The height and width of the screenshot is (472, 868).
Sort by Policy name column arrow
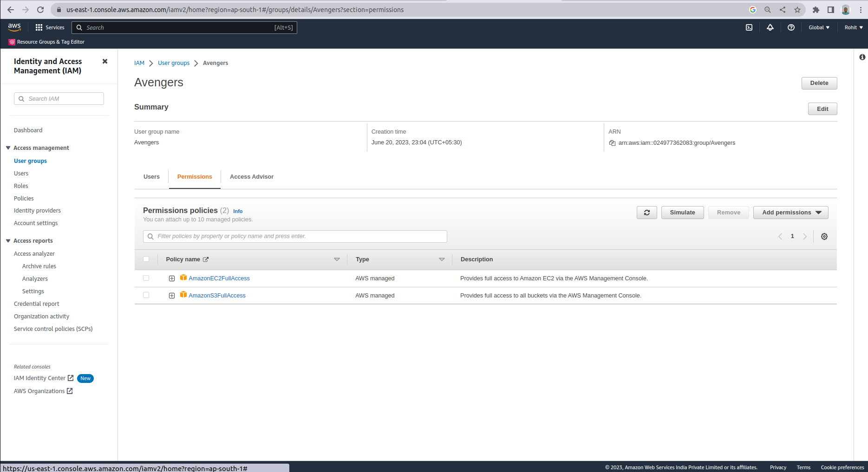[337, 259]
